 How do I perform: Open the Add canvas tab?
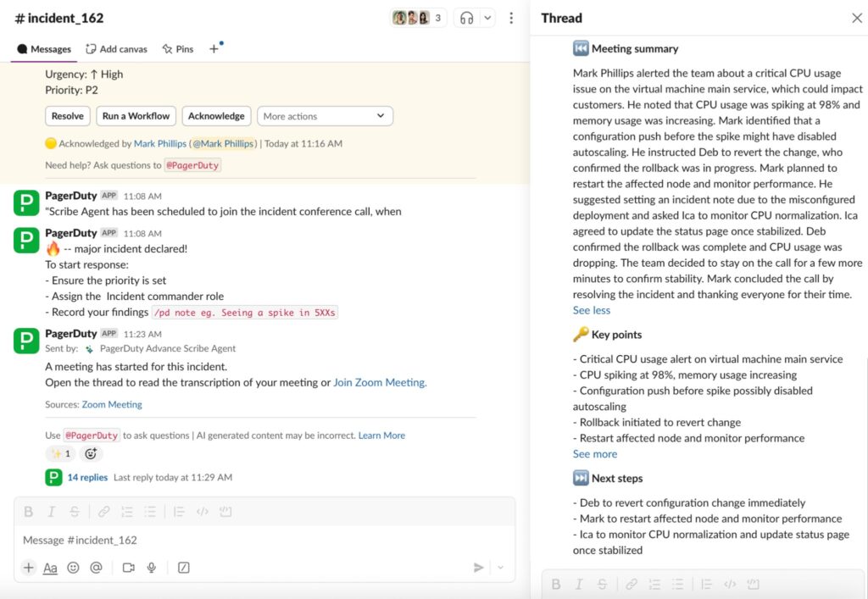[x=117, y=49]
